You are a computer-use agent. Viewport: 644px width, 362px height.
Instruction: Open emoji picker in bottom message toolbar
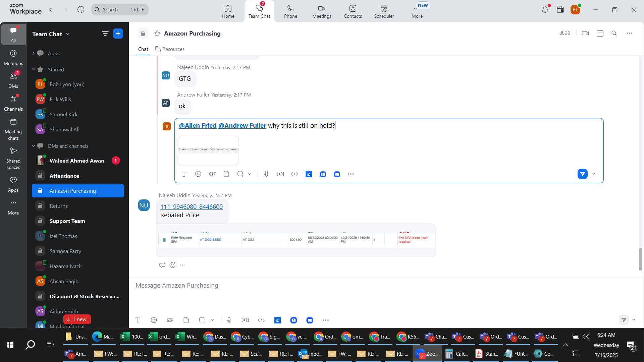(x=154, y=320)
